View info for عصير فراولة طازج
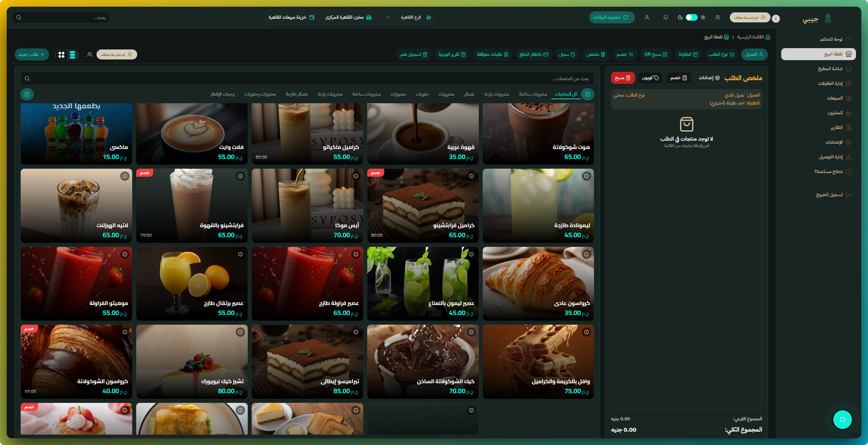This screenshot has height=445, width=868. point(356,254)
